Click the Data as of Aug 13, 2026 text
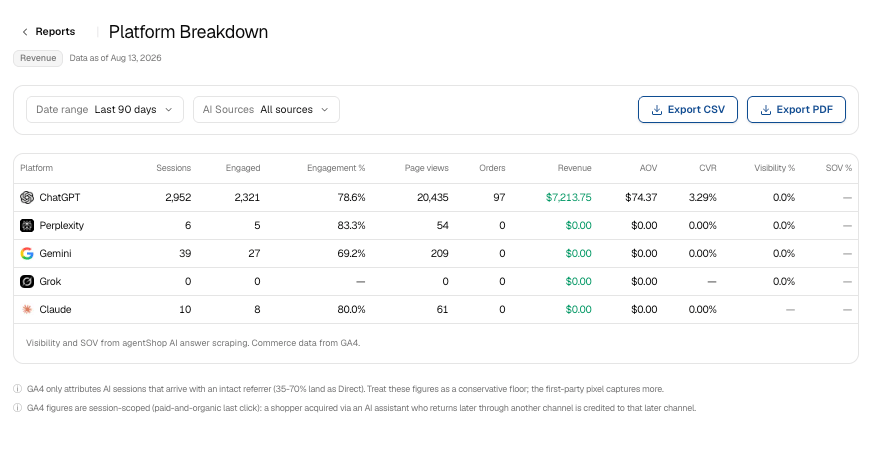Viewport: 873px width, 456px height. pyautogui.click(x=115, y=58)
